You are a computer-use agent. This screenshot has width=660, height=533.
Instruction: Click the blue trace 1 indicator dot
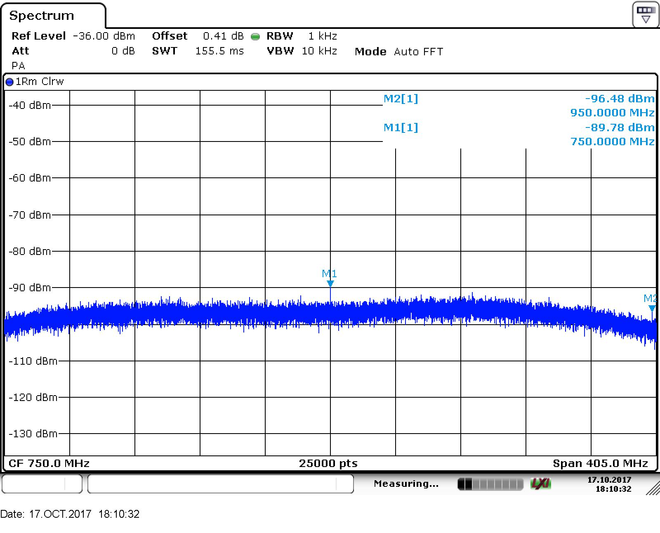pyautogui.click(x=9, y=82)
